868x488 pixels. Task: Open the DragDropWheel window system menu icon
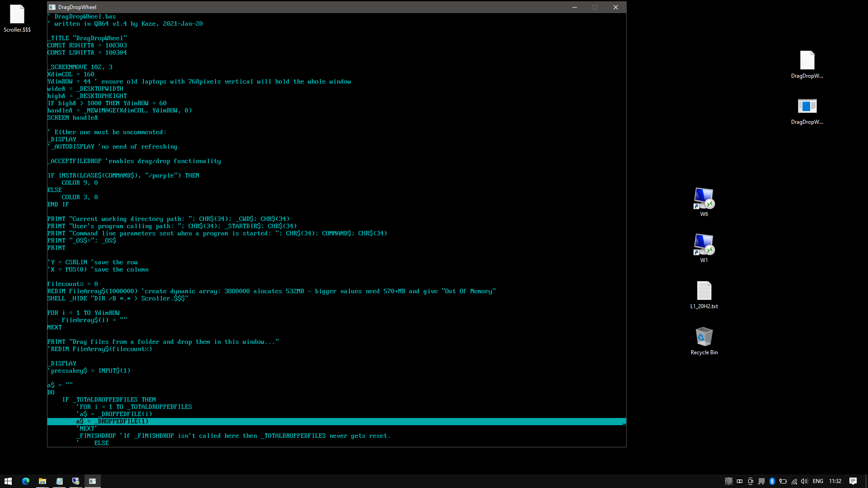coord(52,7)
